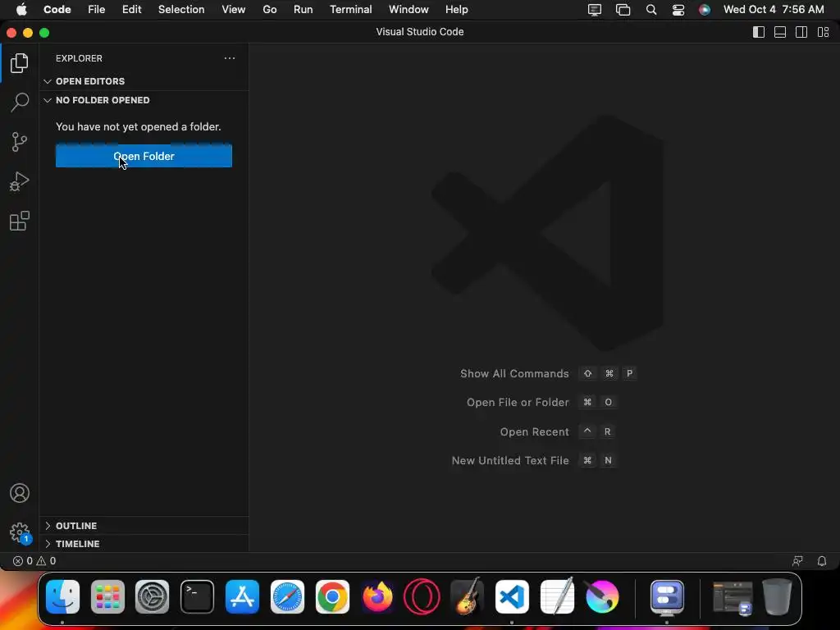Open notifications bell in status bar
Image resolution: width=840 pixels, height=630 pixels.
(822, 561)
